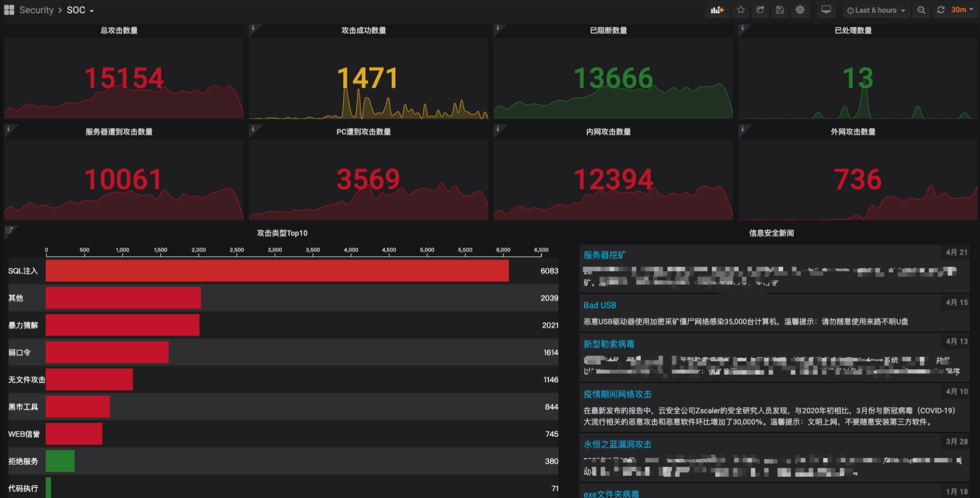Click the 黑市工具 bar

pos(78,407)
